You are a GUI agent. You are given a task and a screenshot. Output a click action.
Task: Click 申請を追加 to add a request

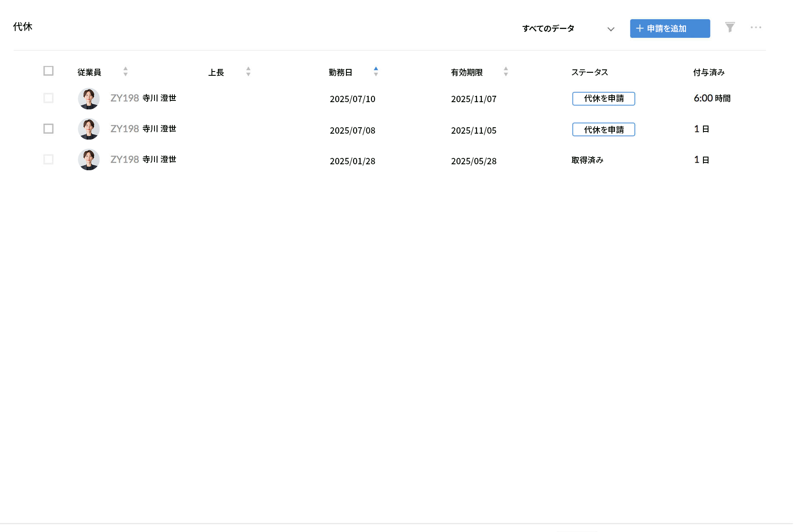(x=669, y=28)
